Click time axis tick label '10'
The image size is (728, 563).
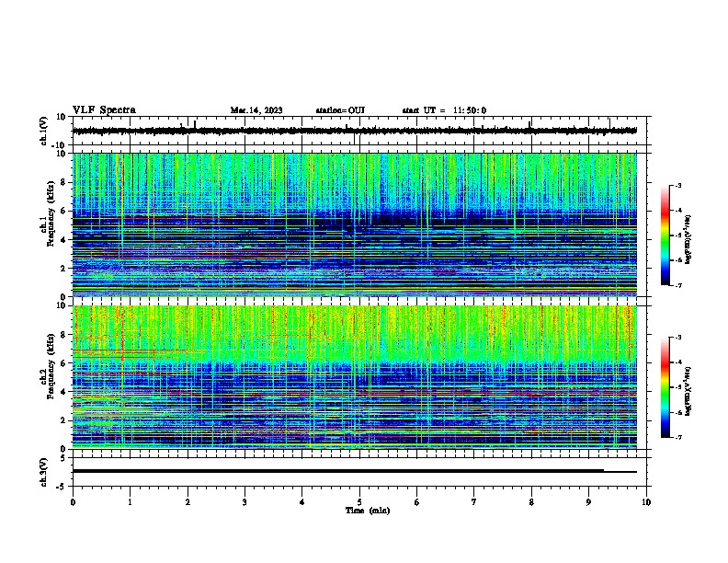point(646,502)
